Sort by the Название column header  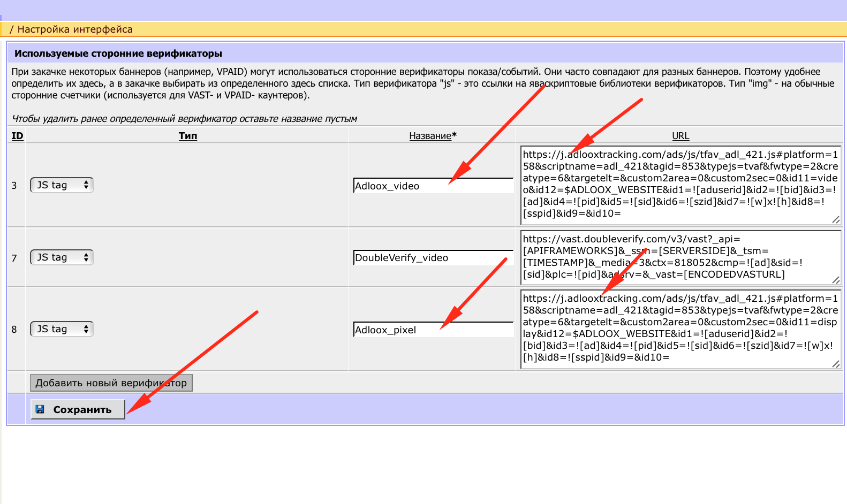[433, 136]
